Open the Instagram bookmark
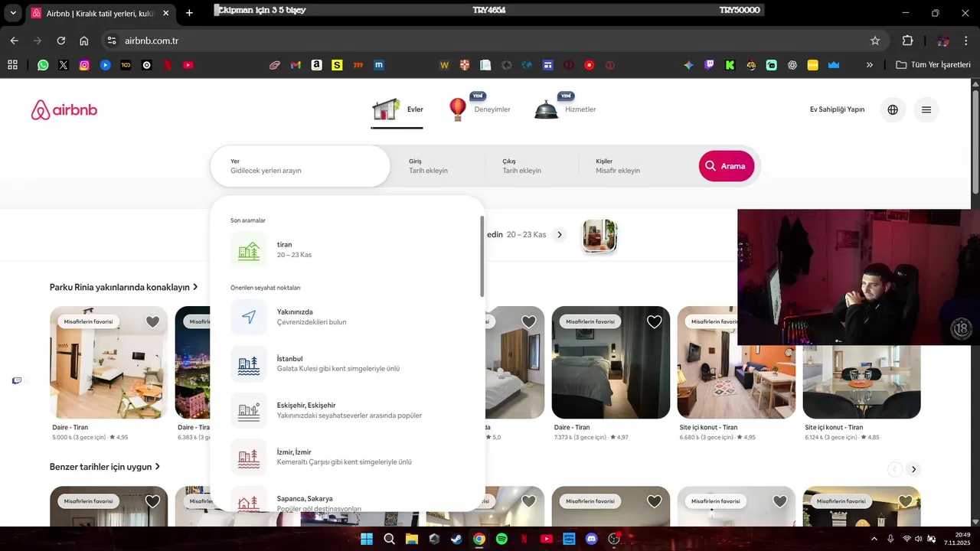Image resolution: width=980 pixels, height=551 pixels. (x=84, y=65)
